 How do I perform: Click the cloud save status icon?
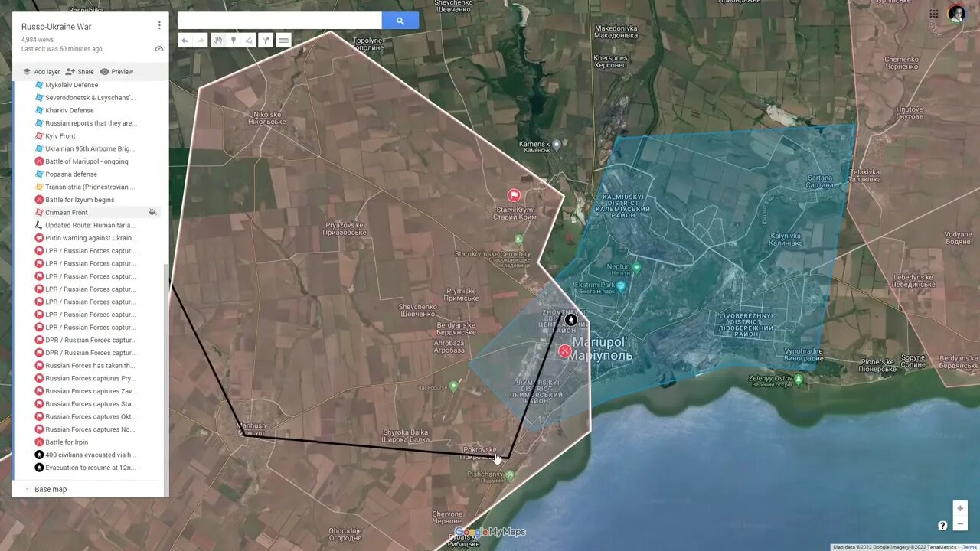159,48
